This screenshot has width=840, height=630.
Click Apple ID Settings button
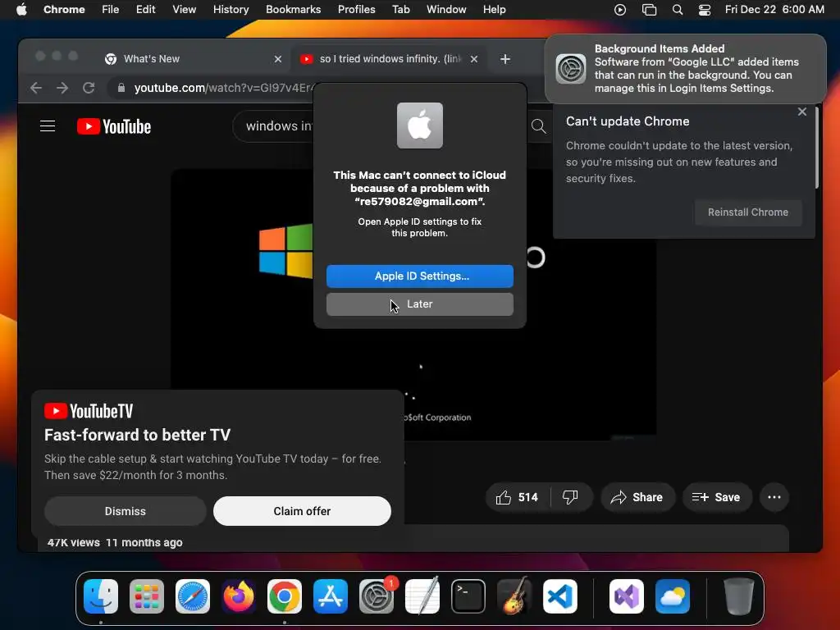tap(420, 276)
